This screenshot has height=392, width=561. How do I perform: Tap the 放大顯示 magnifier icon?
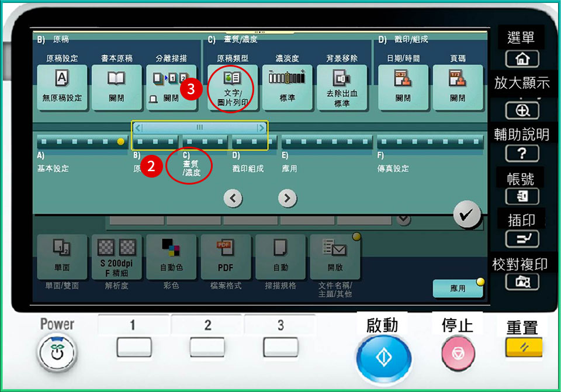click(x=522, y=110)
